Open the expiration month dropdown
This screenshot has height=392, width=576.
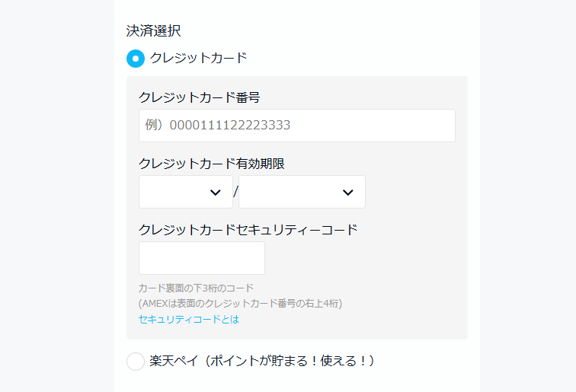[185, 192]
